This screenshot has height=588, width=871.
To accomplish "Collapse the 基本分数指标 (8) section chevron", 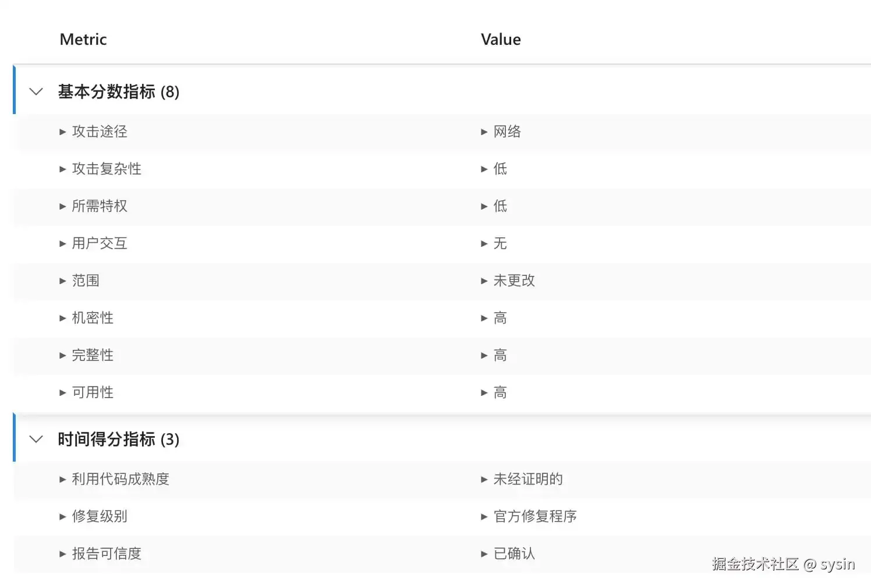I will click(36, 92).
